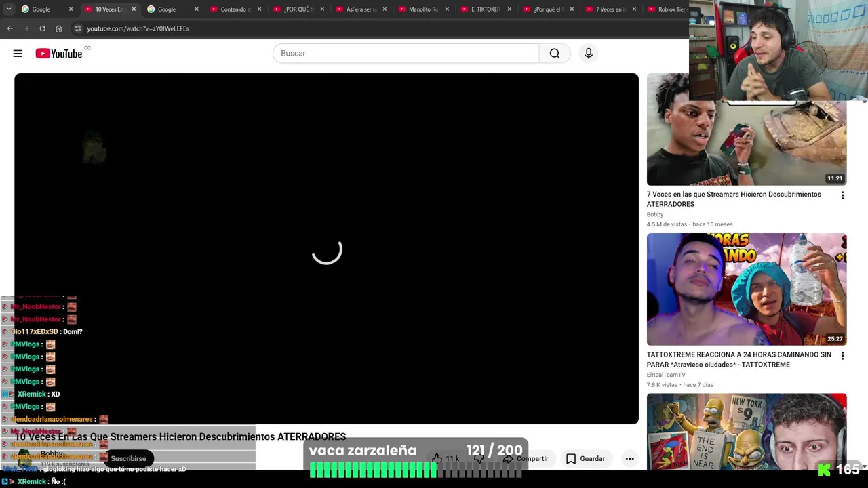Close the first Google tab
This screenshot has width=868, height=488.
71,9
